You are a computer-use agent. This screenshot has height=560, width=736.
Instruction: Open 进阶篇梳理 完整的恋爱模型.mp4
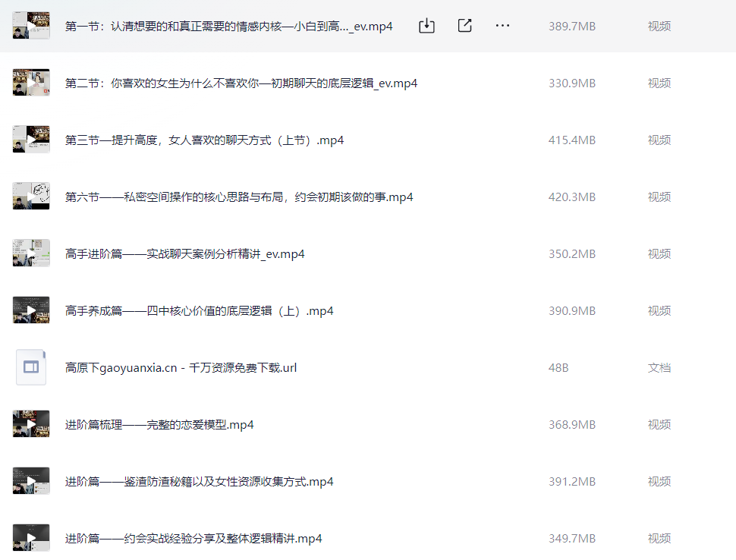point(159,425)
